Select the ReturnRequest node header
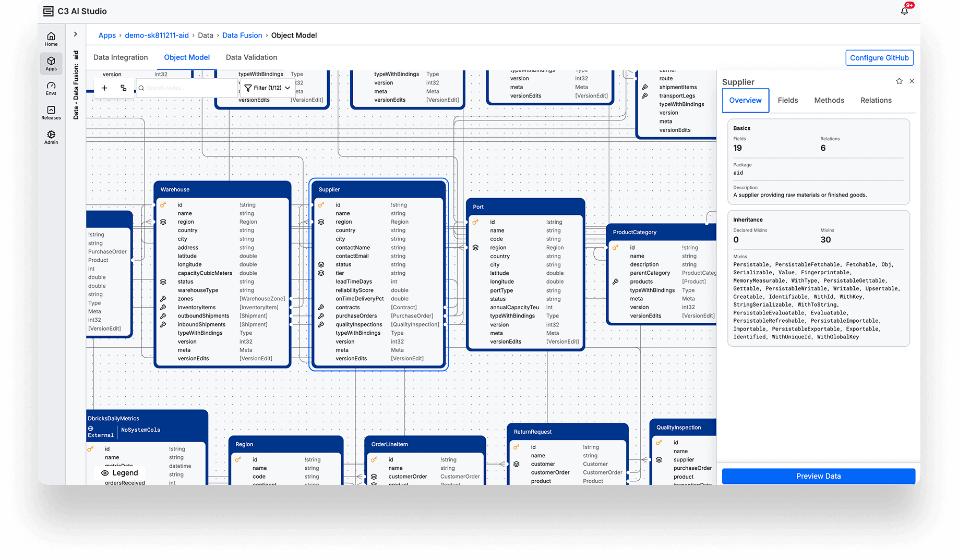Viewport: 958px width, 560px height. [568, 432]
